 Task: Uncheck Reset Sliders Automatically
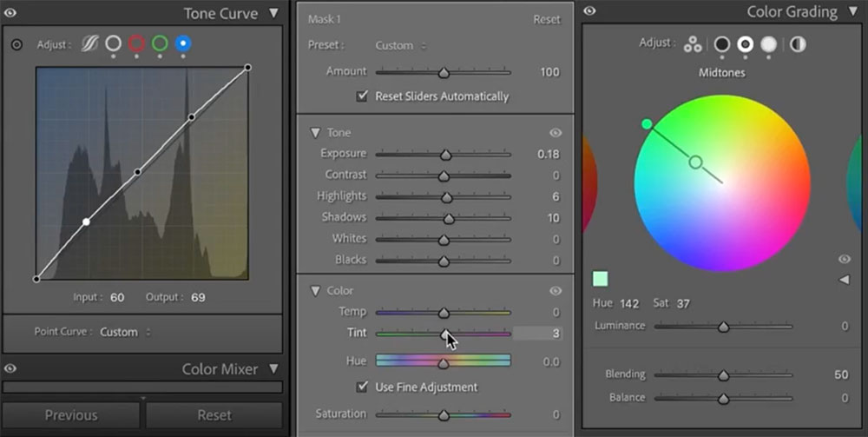tap(362, 96)
